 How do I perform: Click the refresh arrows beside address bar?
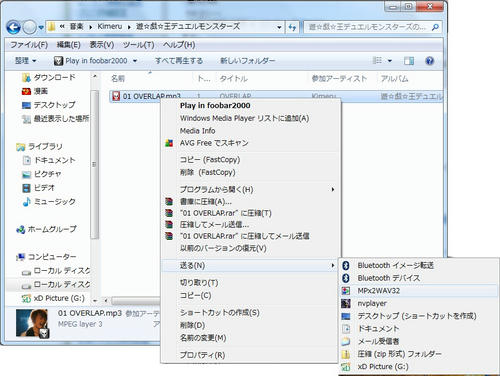pyautogui.click(x=292, y=27)
